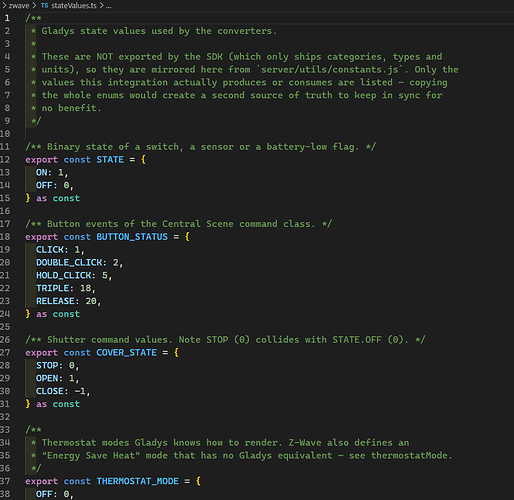
Task: Click the BUTTON_STATUS identifier
Action: 132,237
